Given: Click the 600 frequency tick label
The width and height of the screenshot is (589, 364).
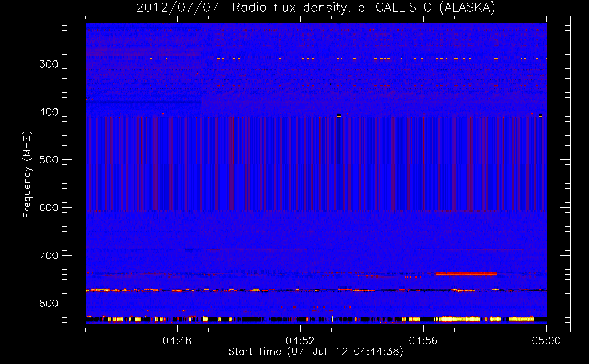Looking at the screenshot, I should (x=49, y=207).
